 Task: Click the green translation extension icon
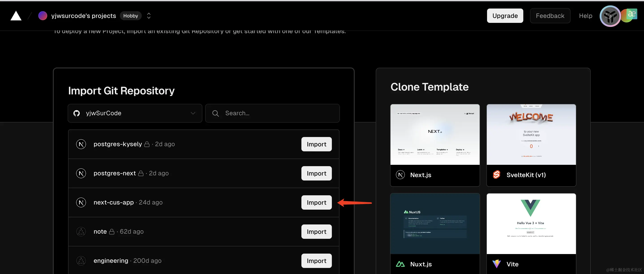pyautogui.click(x=631, y=14)
